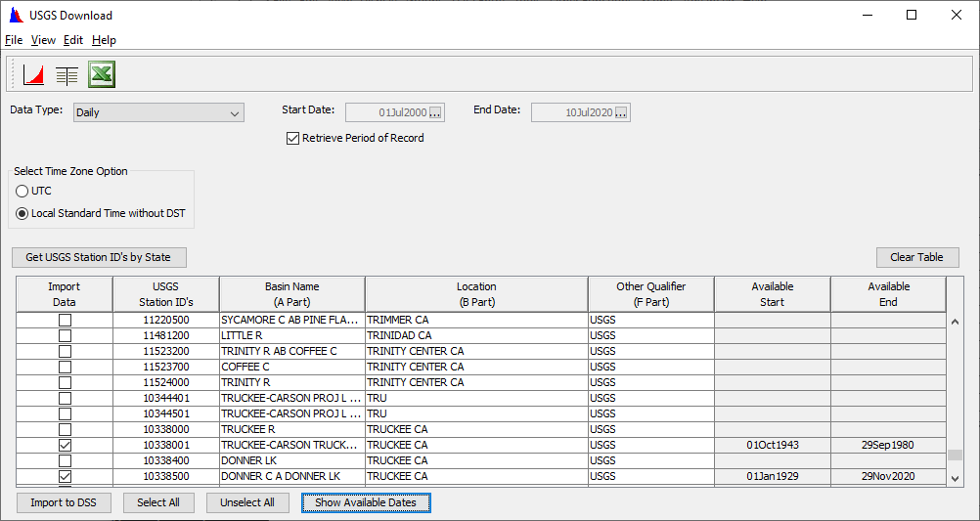This screenshot has width=980, height=521.
Task: Select the UTC time zone option
Action: [x=22, y=192]
